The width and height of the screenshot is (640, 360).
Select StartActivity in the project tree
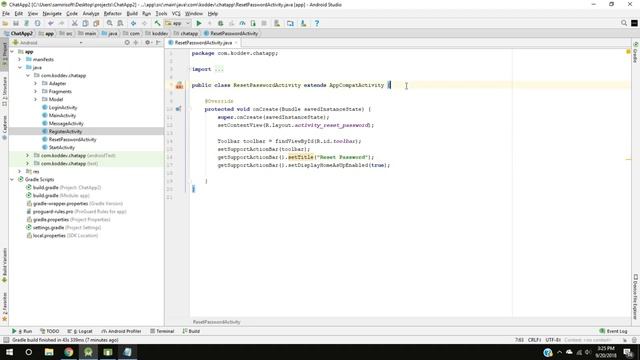pos(59,147)
